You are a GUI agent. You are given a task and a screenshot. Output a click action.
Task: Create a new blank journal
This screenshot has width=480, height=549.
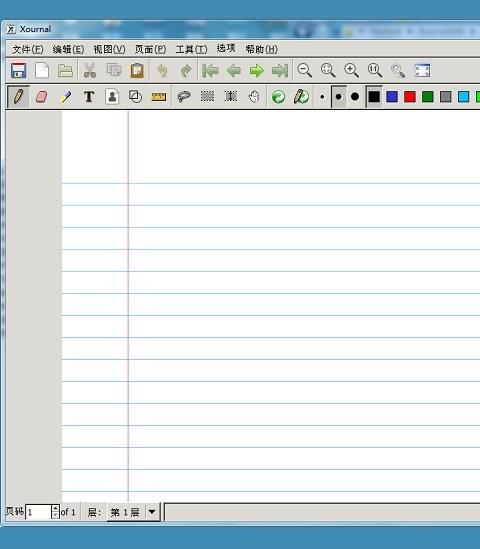[x=42, y=70]
